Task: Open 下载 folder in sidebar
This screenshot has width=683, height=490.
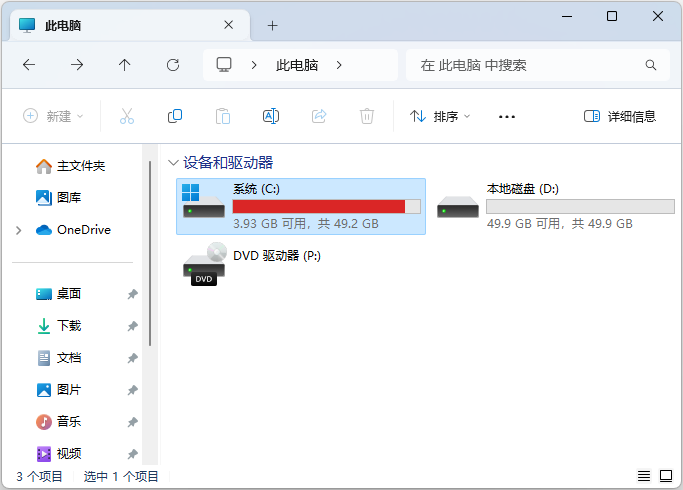Action: tap(69, 326)
